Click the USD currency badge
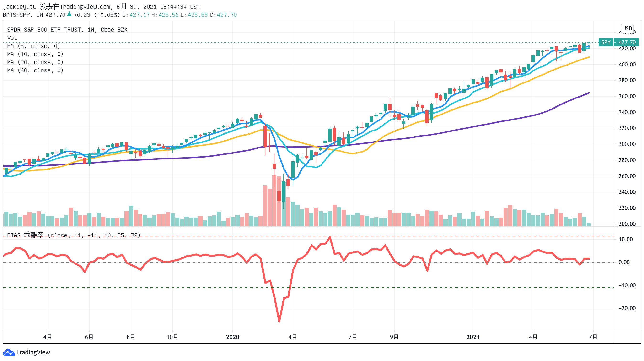Image resolution: width=644 pixels, height=361 pixels. tap(627, 28)
